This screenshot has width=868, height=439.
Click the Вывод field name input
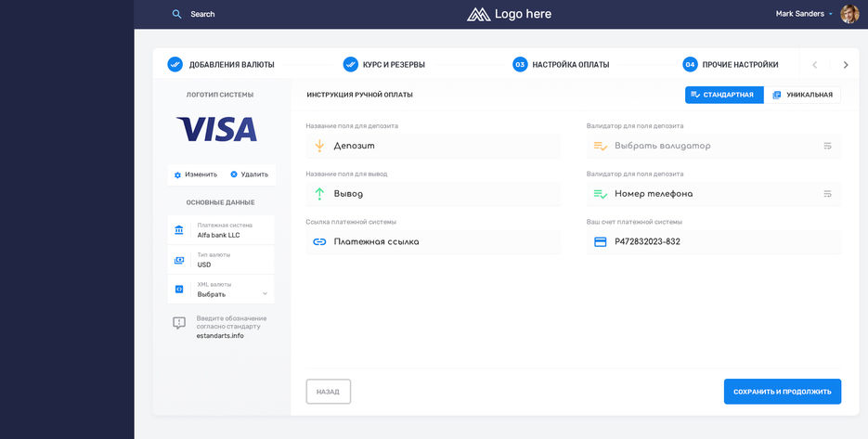(x=433, y=194)
